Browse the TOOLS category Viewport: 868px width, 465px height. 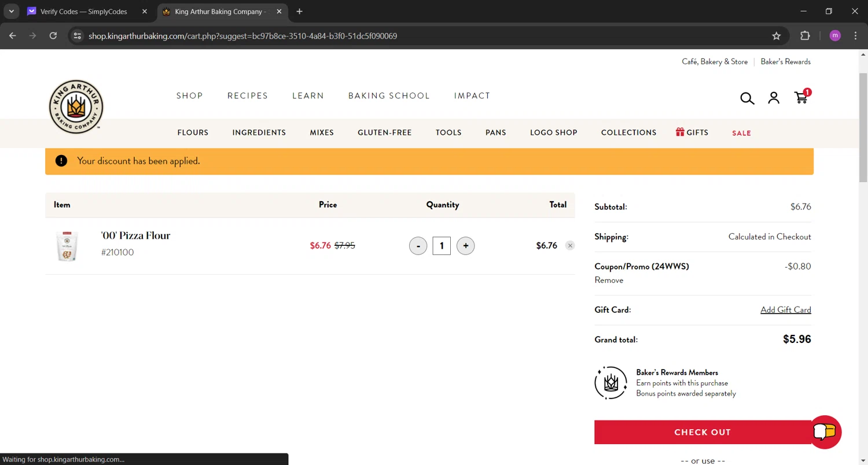[448, 132]
